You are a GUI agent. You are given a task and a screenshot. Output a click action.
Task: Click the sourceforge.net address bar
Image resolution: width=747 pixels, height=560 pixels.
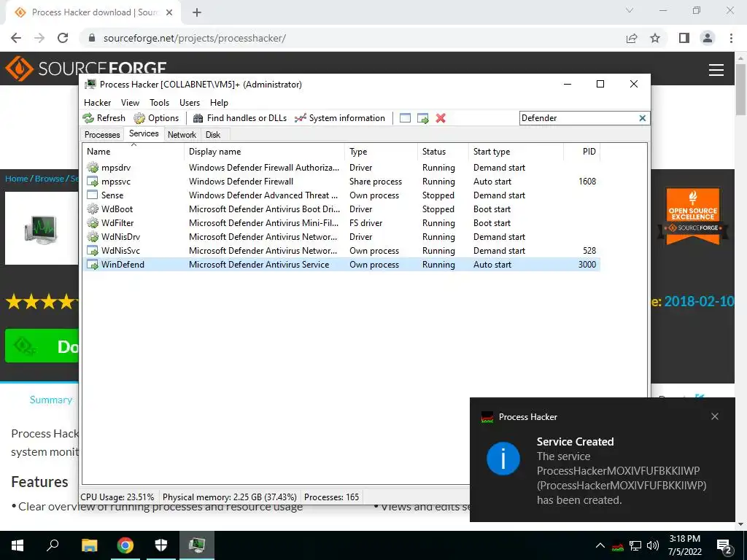pos(194,38)
